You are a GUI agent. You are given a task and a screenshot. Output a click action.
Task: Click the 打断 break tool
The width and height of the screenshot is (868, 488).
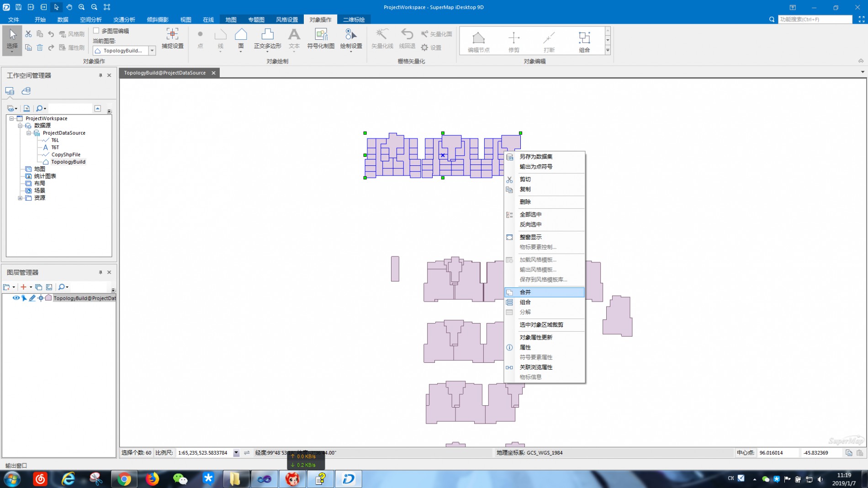coord(549,42)
